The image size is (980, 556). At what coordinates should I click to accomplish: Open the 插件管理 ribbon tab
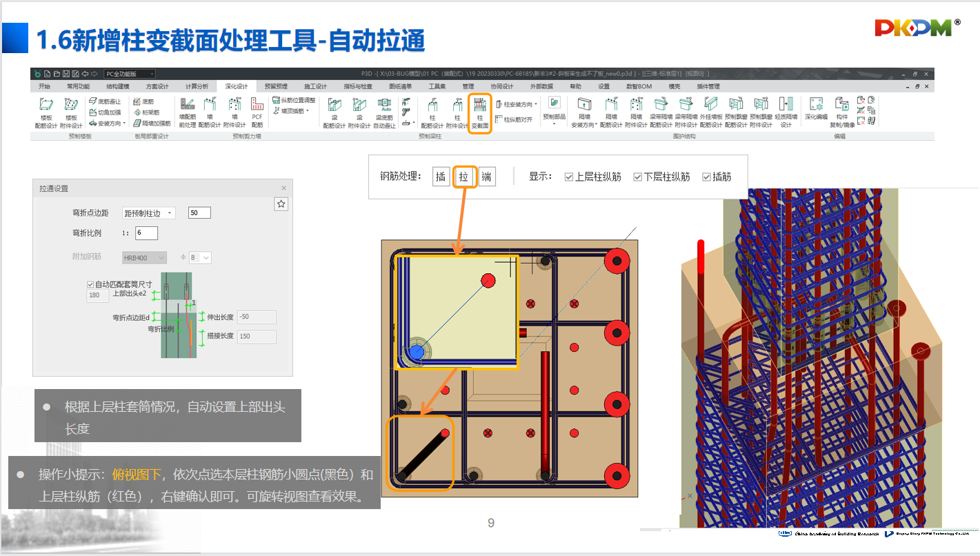pos(708,86)
